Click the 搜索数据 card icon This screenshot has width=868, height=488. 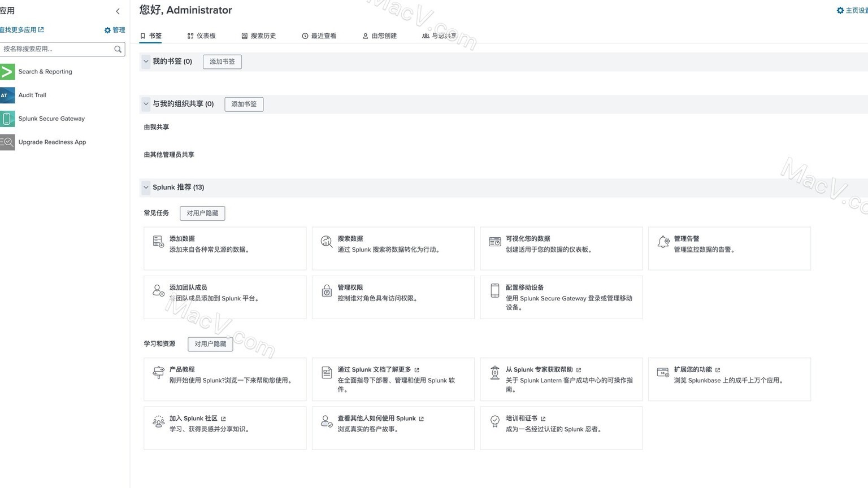tap(327, 242)
